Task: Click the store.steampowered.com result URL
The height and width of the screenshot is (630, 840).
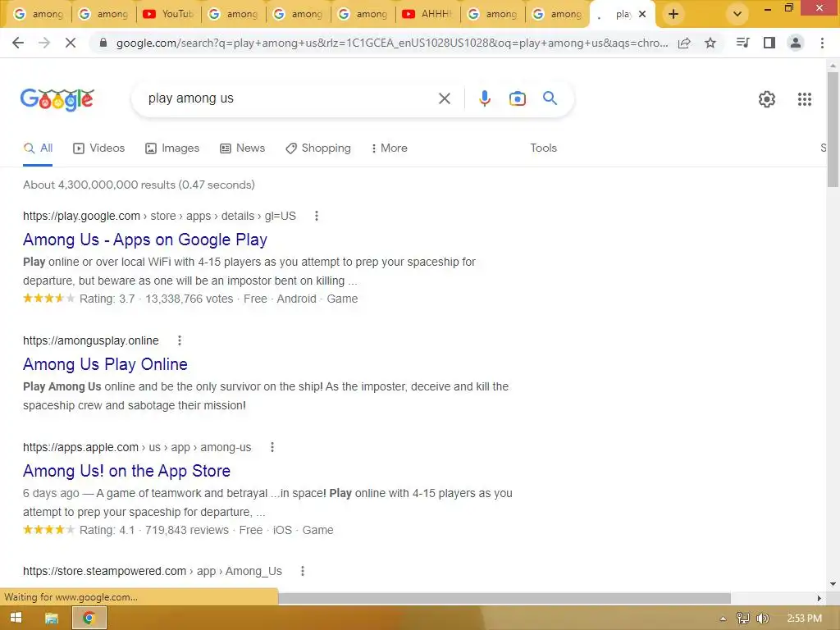Action: tap(152, 571)
